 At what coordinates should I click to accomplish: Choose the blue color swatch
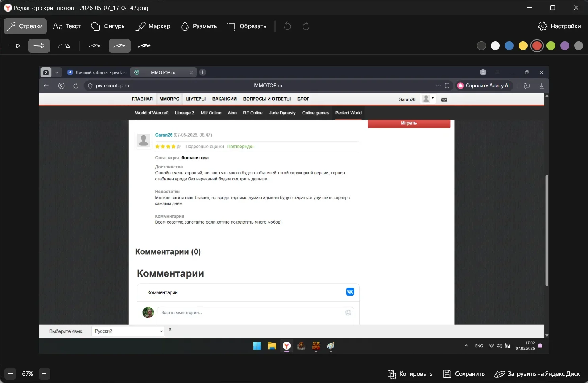(x=509, y=46)
